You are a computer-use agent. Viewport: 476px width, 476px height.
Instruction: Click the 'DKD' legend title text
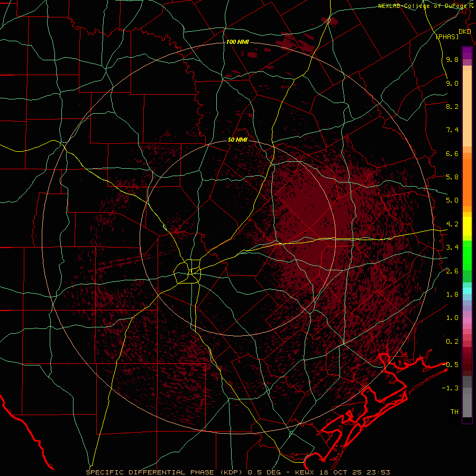pos(465,32)
